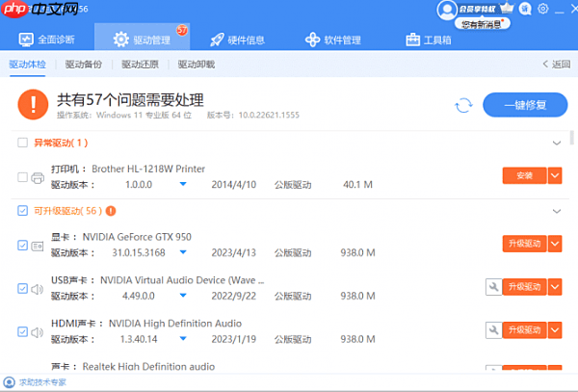The image size is (578, 392).
Task: Click the vertical scrollbar of driver list
Action: coord(571,138)
